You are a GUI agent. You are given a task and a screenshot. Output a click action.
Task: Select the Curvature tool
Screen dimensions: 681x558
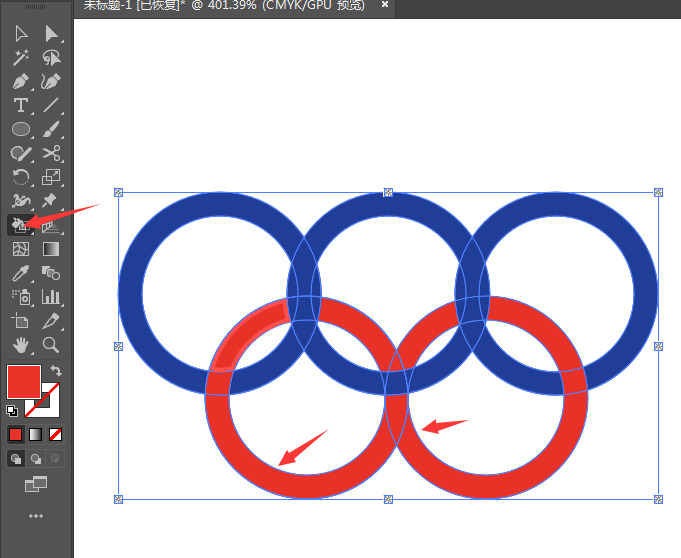point(51,81)
